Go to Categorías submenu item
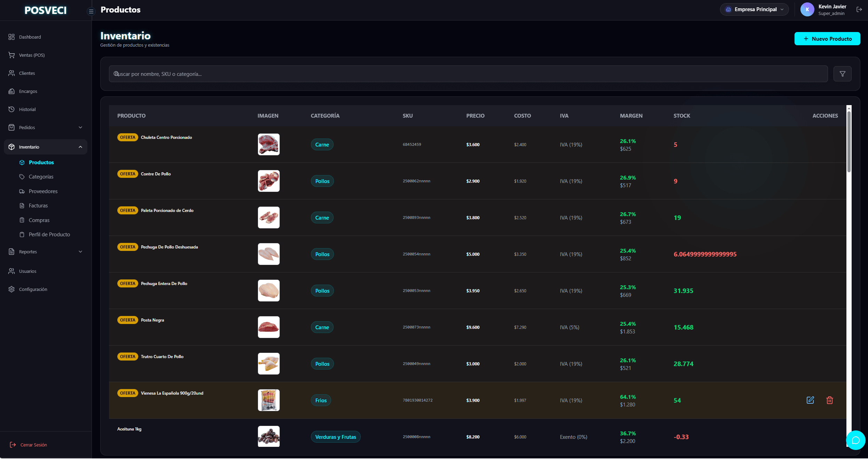Image resolution: width=868 pixels, height=459 pixels. (x=41, y=177)
